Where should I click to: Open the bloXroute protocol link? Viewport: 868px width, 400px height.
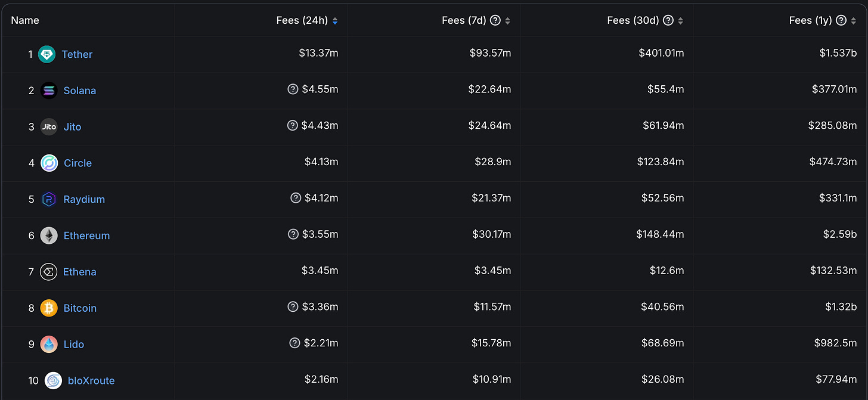pos(91,381)
